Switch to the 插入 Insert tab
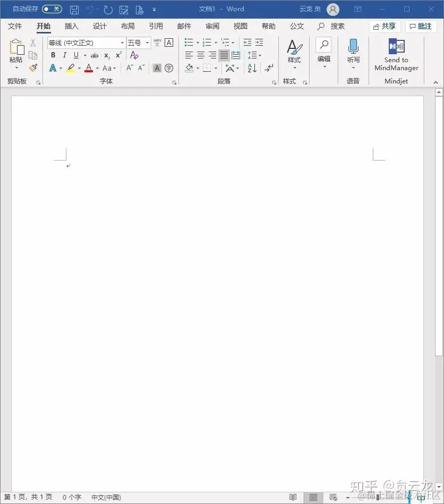This screenshot has width=444, height=504. 72,27
